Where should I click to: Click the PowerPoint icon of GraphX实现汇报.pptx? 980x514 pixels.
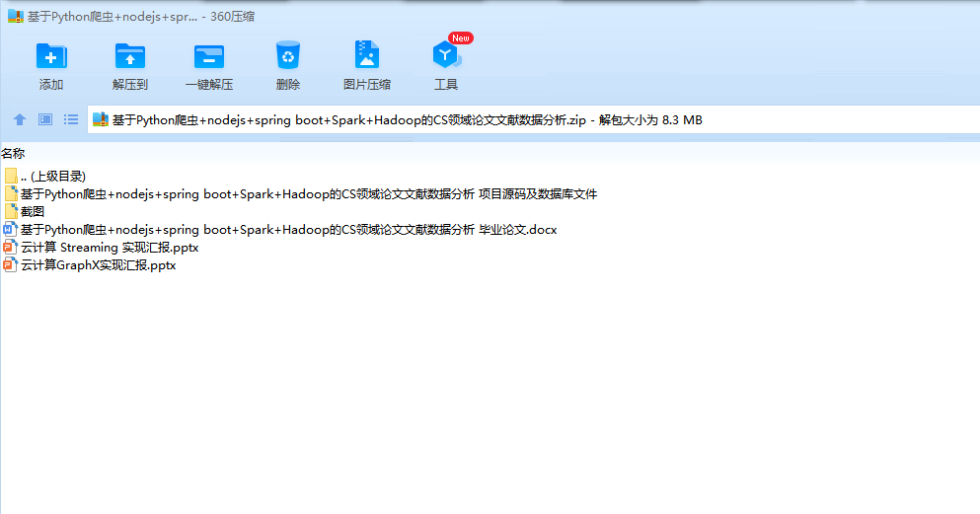point(10,265)
